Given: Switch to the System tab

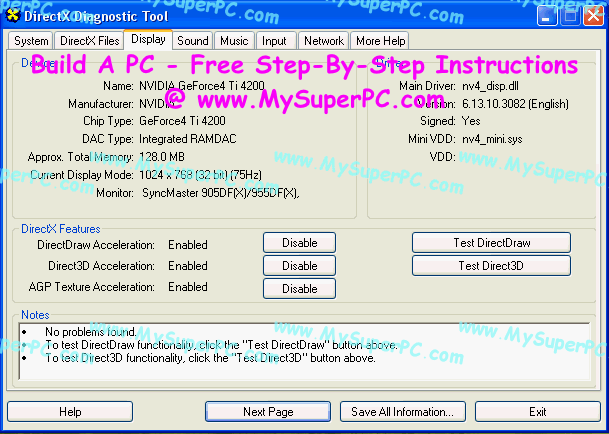Looking at the screenshot, I should (x=31, y=41).
